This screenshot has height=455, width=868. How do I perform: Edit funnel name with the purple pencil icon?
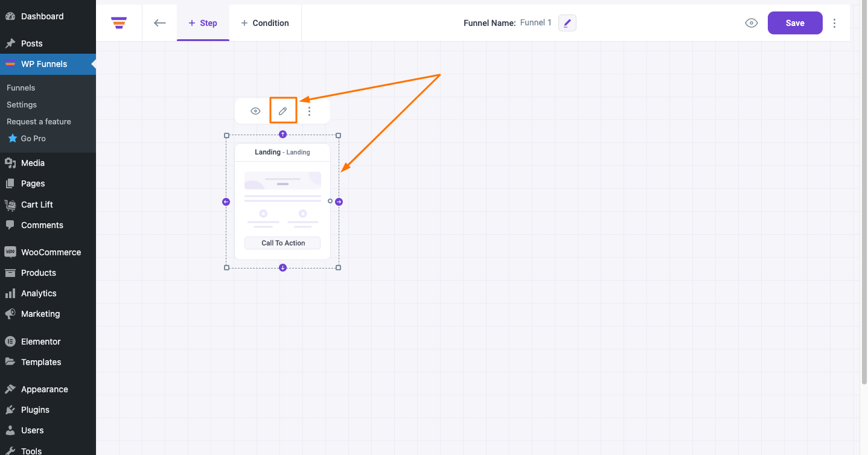point(567,23)
